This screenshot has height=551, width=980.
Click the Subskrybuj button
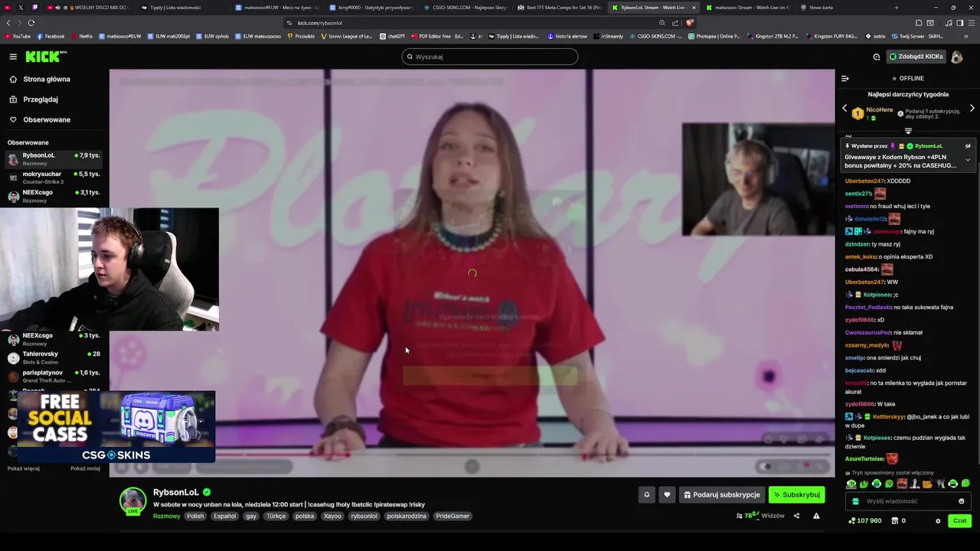coord(797,495)
